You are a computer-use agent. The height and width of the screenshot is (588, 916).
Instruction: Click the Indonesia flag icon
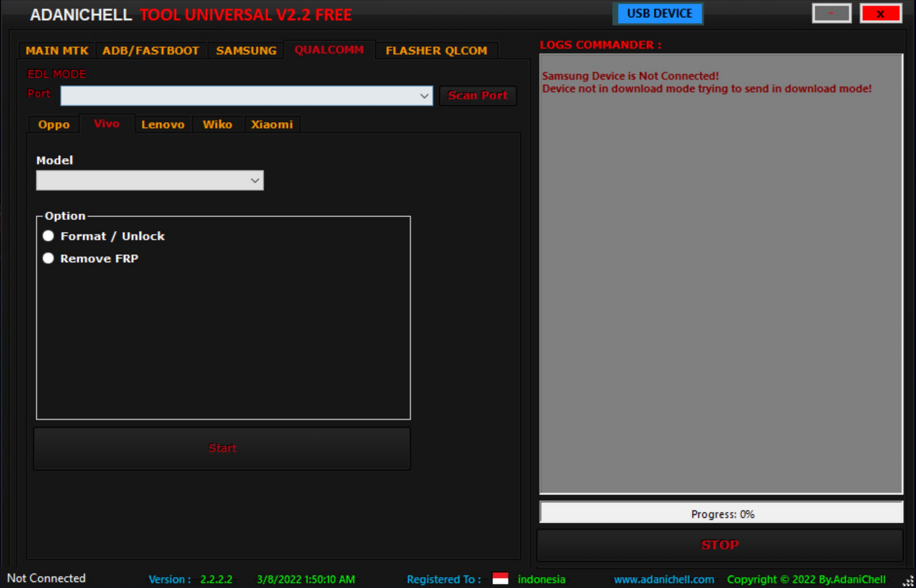[x=500, y=578]
